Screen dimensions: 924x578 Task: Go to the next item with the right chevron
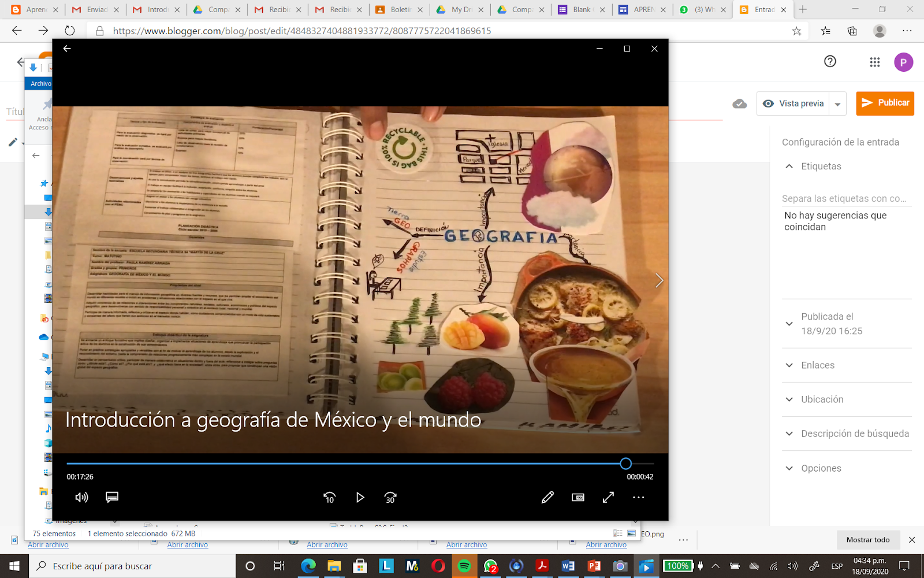pyautogui.click(x=659, y=280)
